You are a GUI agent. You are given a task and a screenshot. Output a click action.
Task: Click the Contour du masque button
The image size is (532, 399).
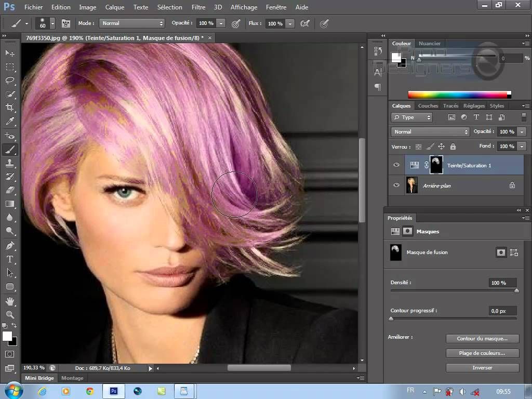click(x=482, y=339)
